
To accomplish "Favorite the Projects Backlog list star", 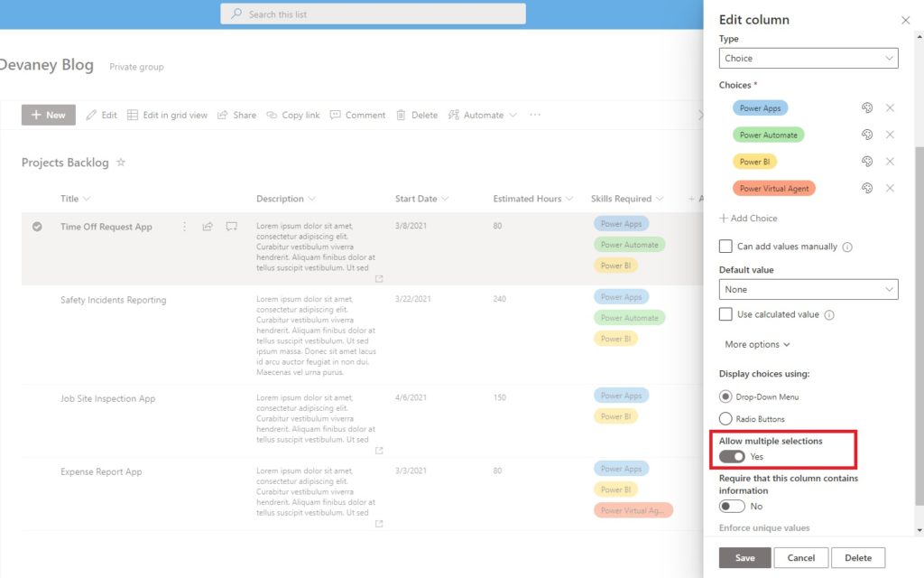I will (x=121, y=163).
